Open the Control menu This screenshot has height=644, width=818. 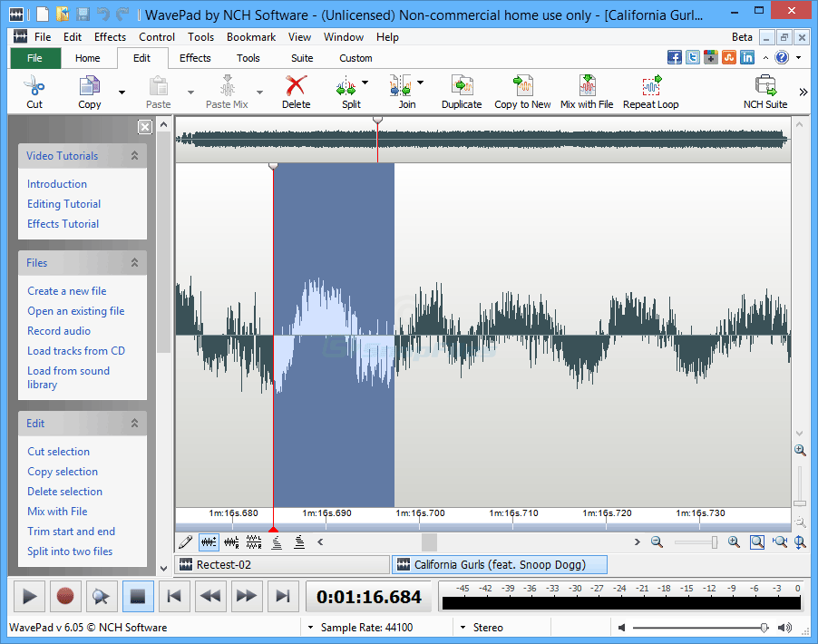pyautogui.click(x=157, y=37)
